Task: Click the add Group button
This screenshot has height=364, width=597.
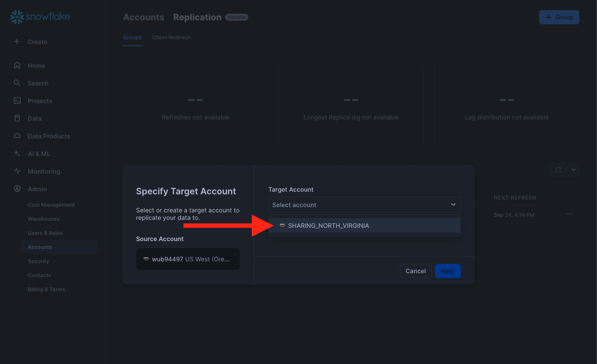Action: 559,17
